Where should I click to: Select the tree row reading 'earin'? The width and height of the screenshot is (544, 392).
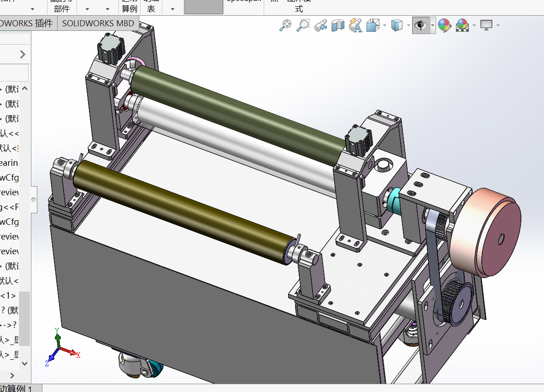pos(9,163)
